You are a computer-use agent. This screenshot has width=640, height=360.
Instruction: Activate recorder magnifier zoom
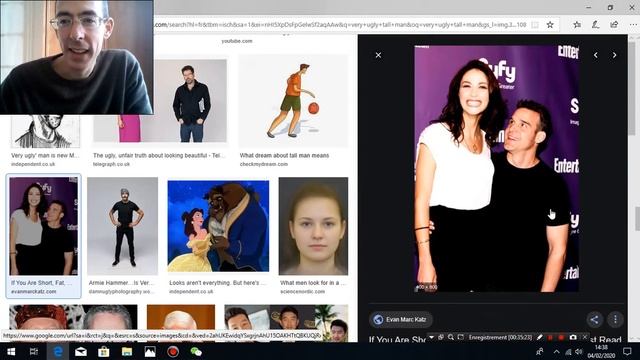coord(451,337)
